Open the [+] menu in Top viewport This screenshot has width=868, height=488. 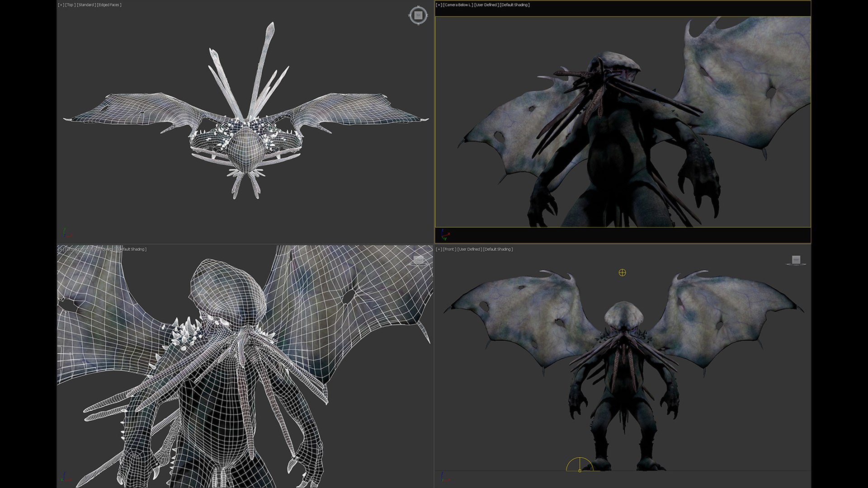[61, 5]
